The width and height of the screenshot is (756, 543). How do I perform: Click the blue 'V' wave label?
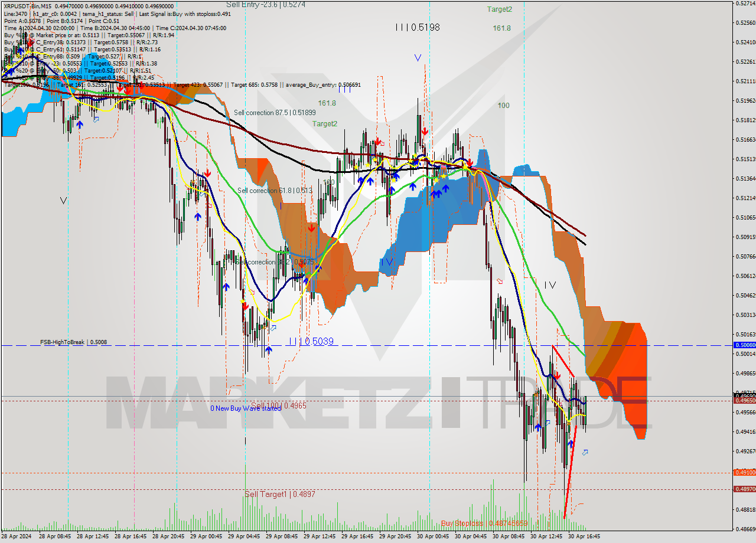[418, 58]
